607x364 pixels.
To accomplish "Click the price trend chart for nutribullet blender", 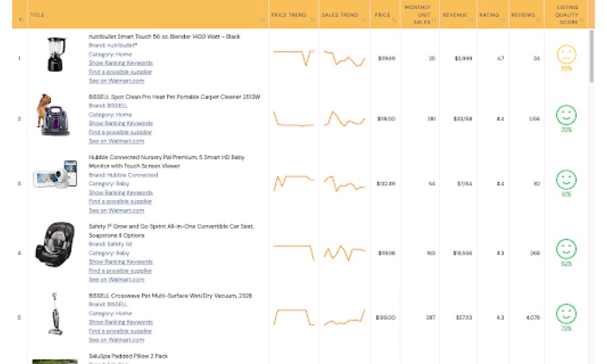I will point(294,57).
